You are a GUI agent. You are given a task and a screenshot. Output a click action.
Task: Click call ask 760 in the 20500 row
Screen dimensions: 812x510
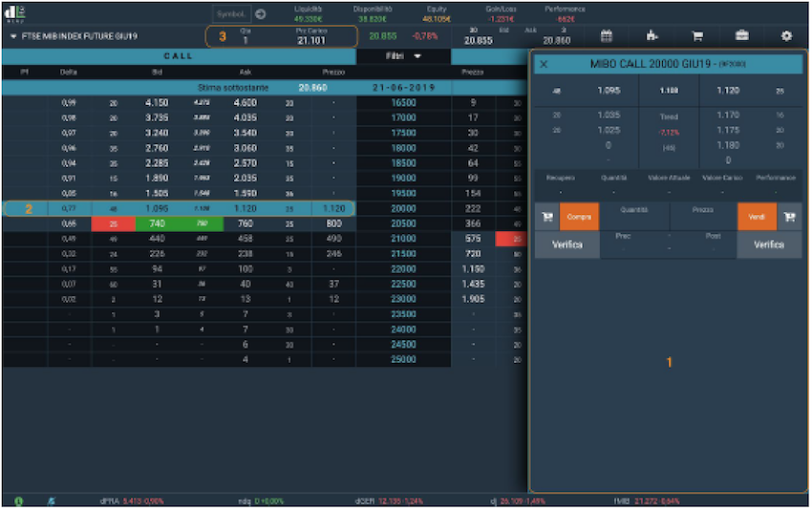tap(246, 223)
